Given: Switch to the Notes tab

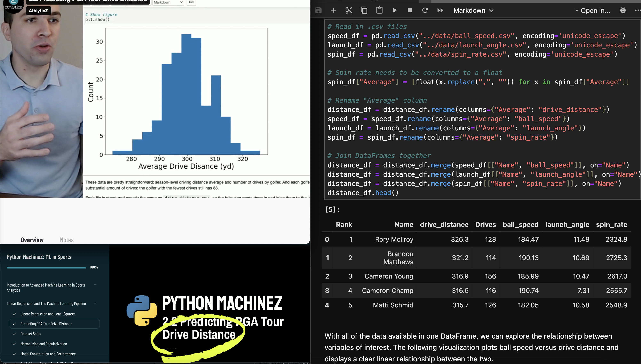Looking at the screenshot, I should coord(66,240).
